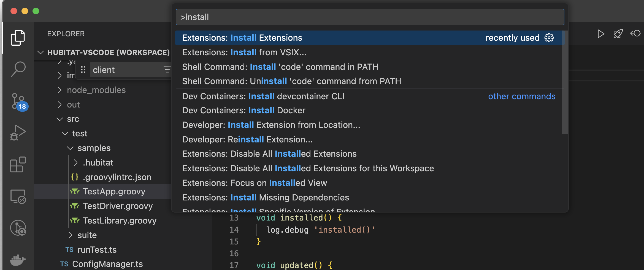The image size is (644, 270).
Task: Click the Run play button in editor toolbar
Action: [x=600, y=34]
